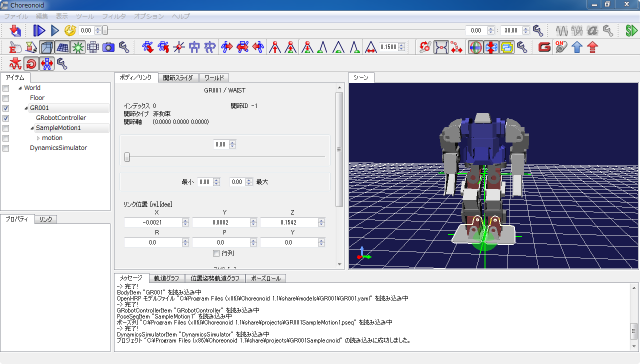Click X position -0.0021 stepper arrows
Image resolution: width=640 pixels, height=364 pixels.
tap(186, 222)
